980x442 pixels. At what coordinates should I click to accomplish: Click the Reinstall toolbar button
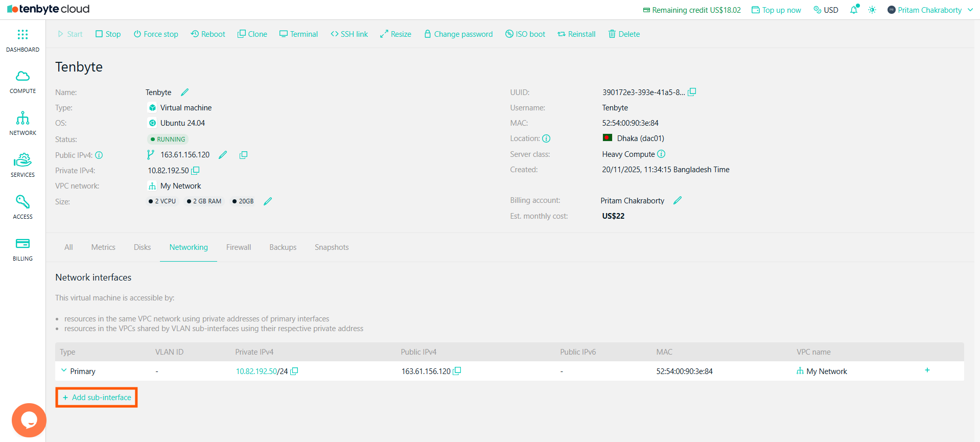(x=576, y=34)
